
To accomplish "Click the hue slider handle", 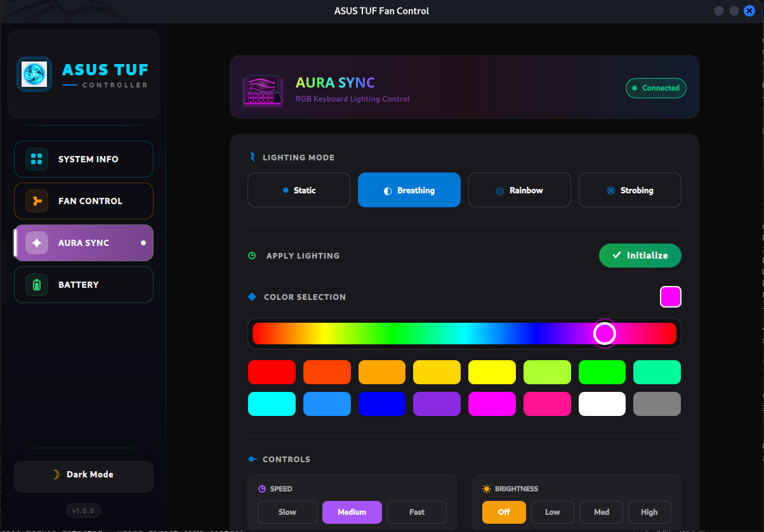I will 605,333.
